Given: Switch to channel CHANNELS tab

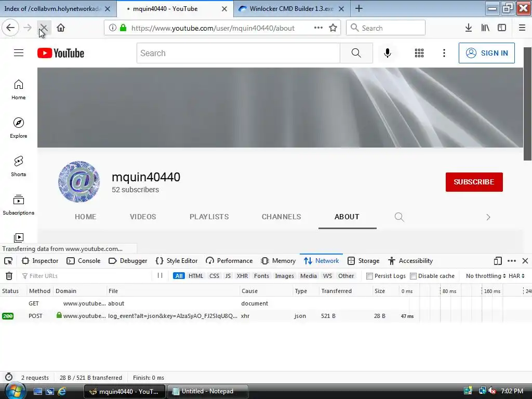Looking at the screenshot, I should (281, 217).
